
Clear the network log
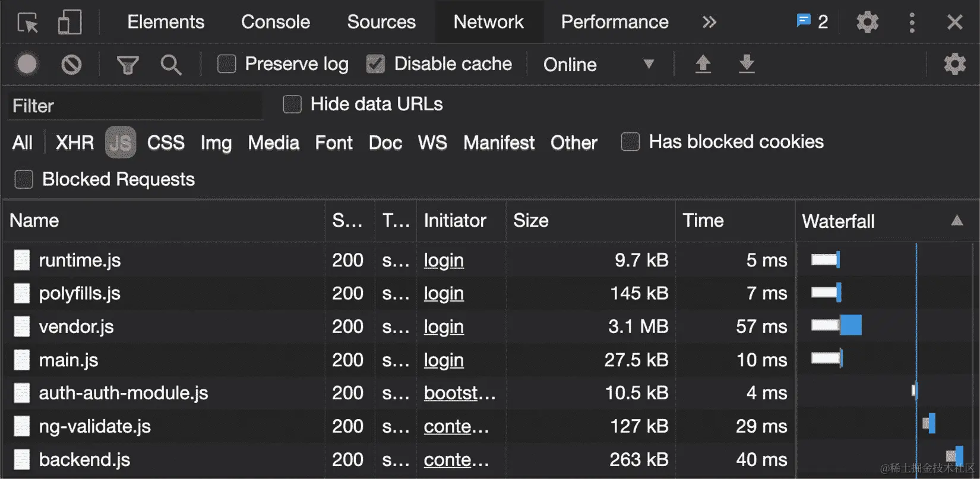point(71,64)
